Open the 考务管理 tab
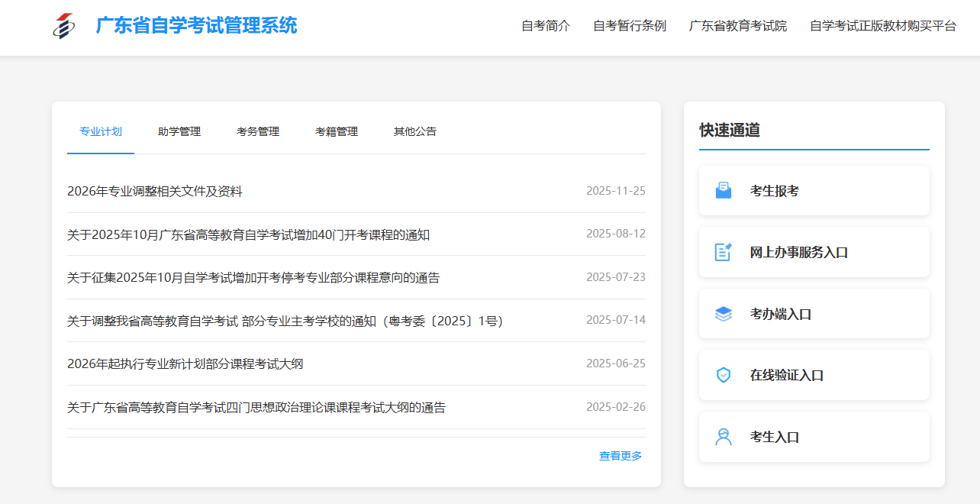 point(258,131)
